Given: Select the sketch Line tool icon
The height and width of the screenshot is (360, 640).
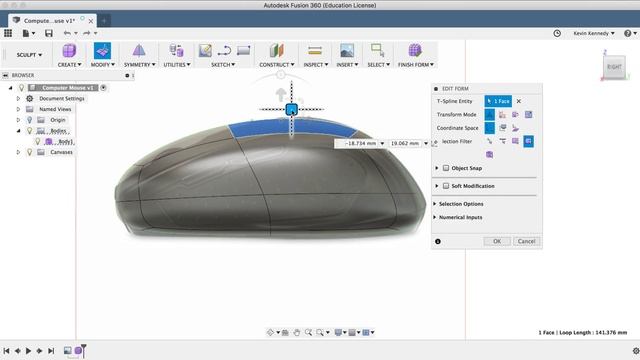Looking at the screenshot, I should 224,51.
